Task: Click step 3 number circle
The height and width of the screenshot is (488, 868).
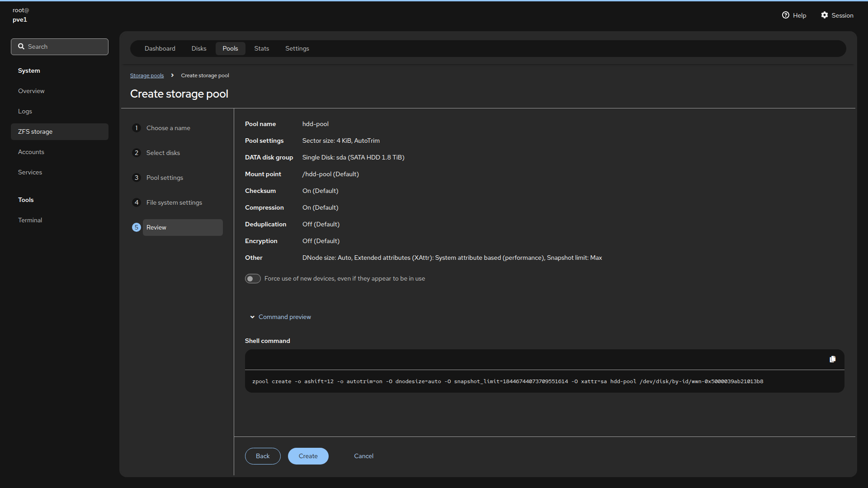Action: click(x=137, y=178)
